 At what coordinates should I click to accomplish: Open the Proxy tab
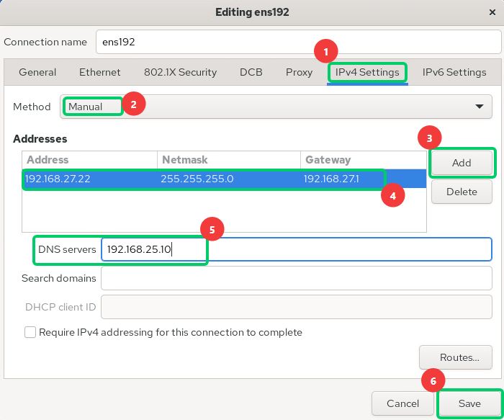click(x=299, y=72)
